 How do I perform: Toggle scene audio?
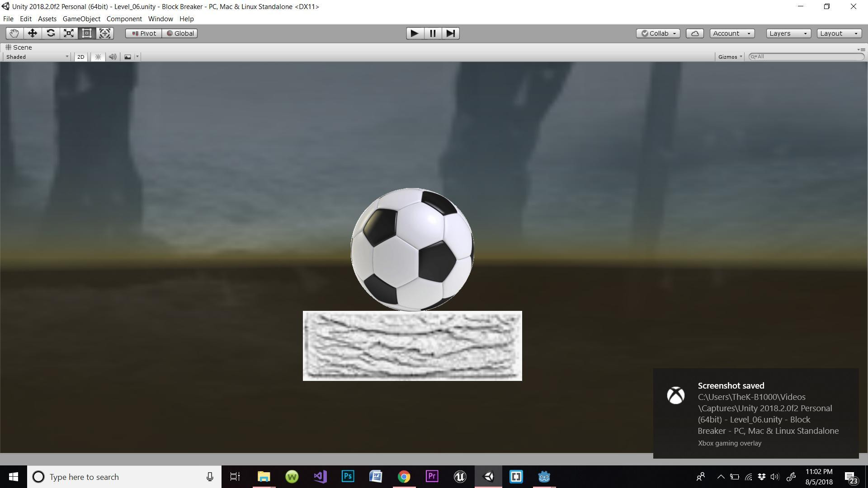pyautogui.click(x=113, y=57)
